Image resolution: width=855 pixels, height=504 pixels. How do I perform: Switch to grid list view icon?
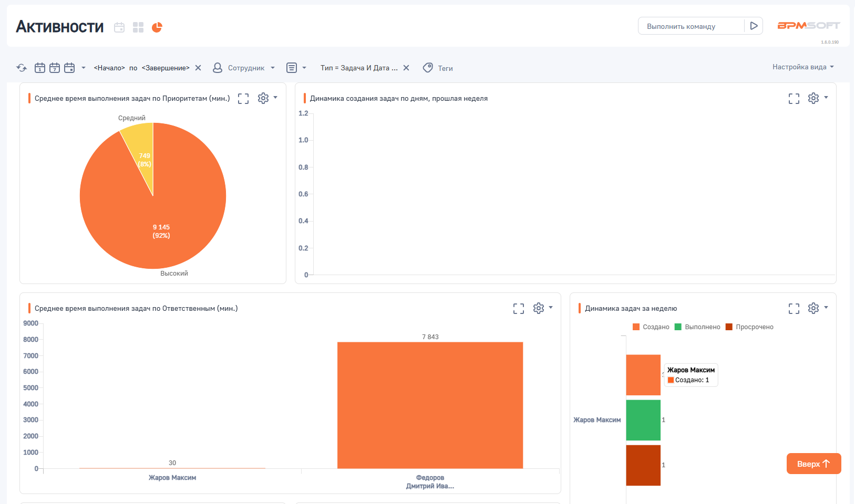pyautogui.click(x=138, y=27)
